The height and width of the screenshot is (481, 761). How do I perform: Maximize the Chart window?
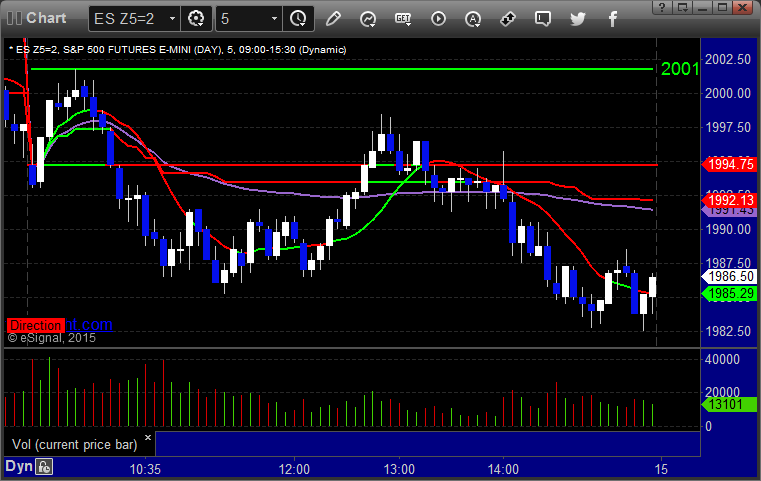(x=722, y=7)
